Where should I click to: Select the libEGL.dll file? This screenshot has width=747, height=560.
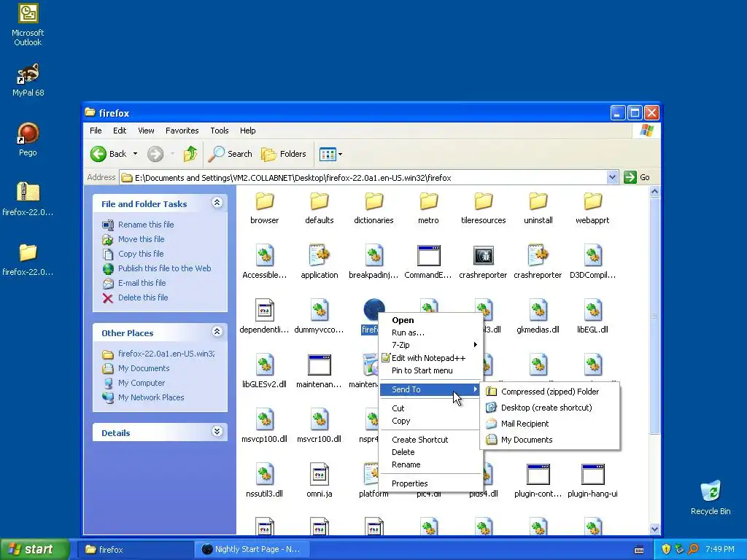click(592, 316)
